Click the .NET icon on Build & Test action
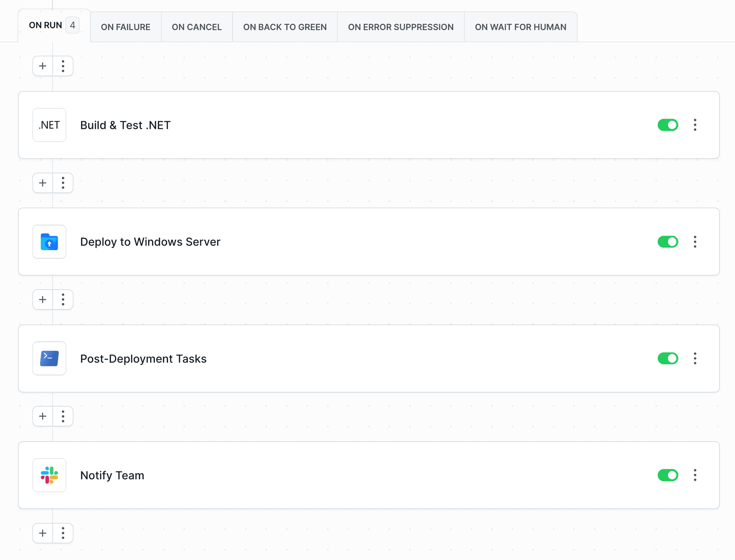The image size is (735, 560). (49, 125)
